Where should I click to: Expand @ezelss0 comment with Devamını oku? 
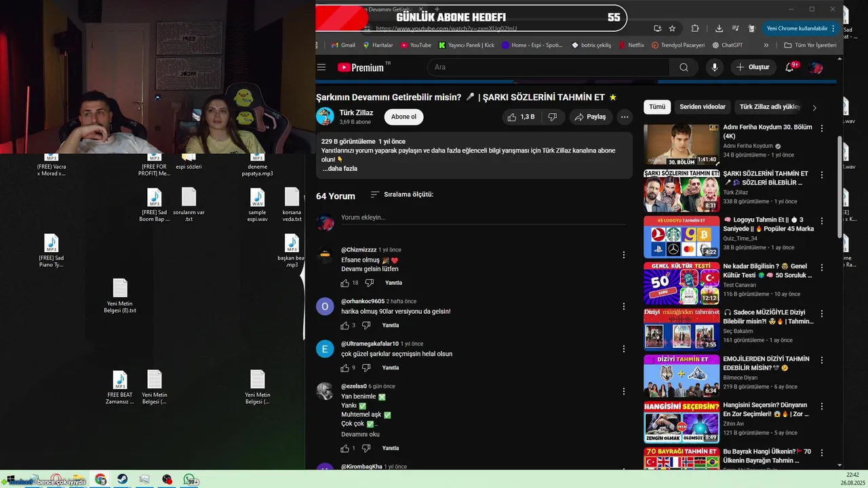tap(360, 434)
